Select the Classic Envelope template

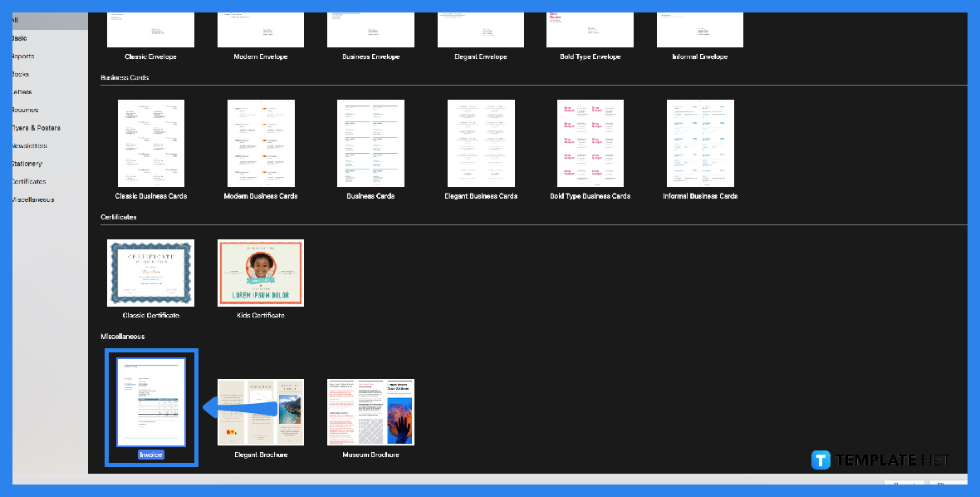tap(150, 29)
